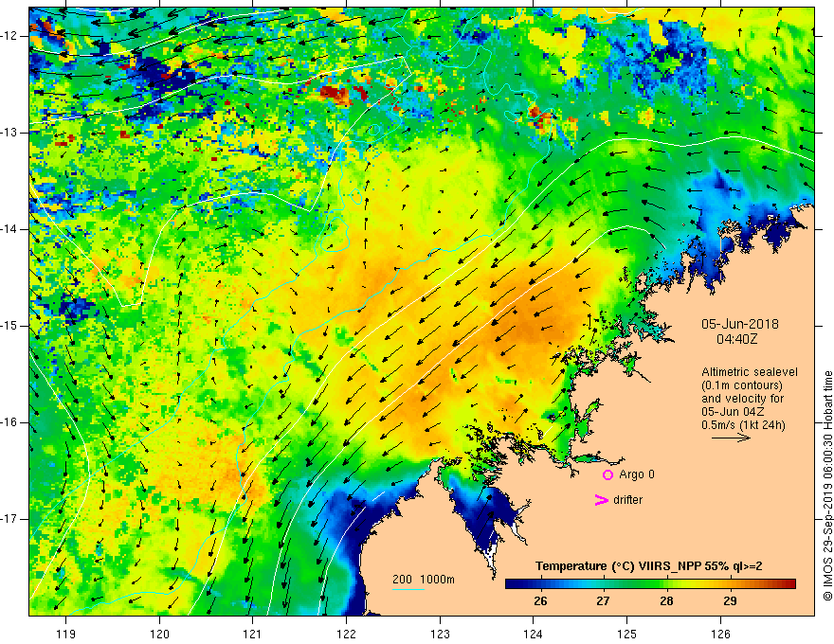Click the temperature color bar

coord(650,584)
